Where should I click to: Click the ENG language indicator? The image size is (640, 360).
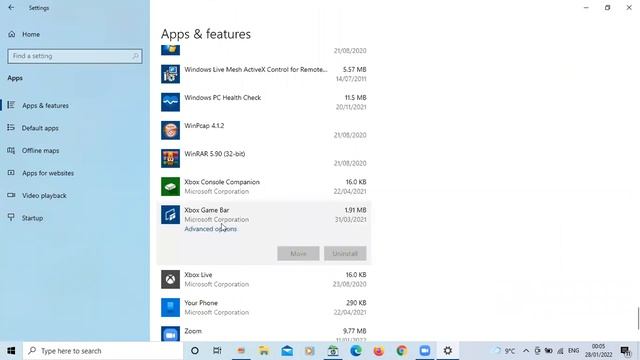[x=573, y=351]
